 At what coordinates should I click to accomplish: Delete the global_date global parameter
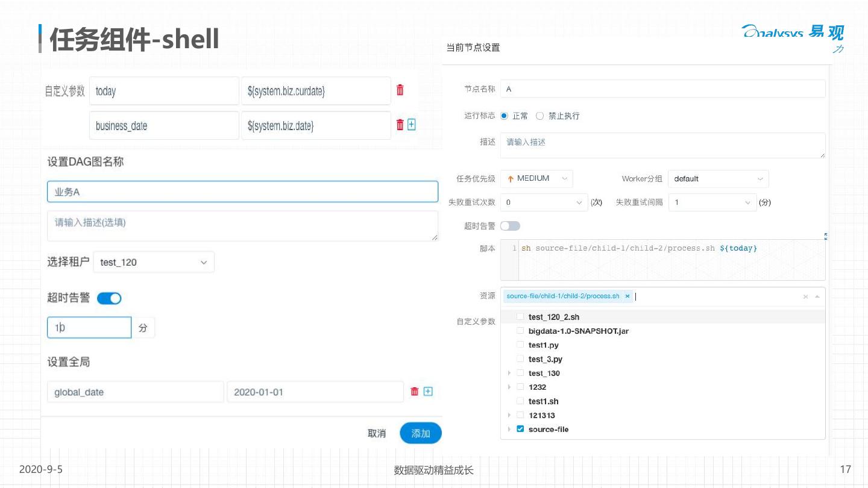[415, 392]
